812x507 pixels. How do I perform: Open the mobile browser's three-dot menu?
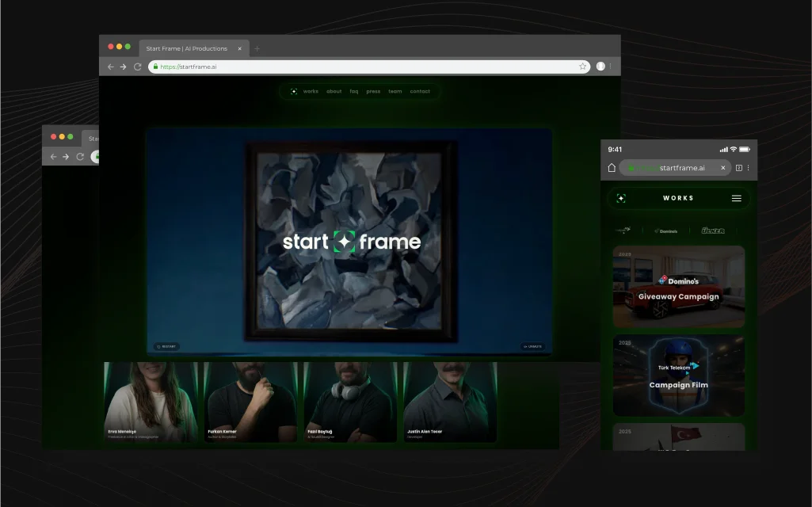[749, 168]
